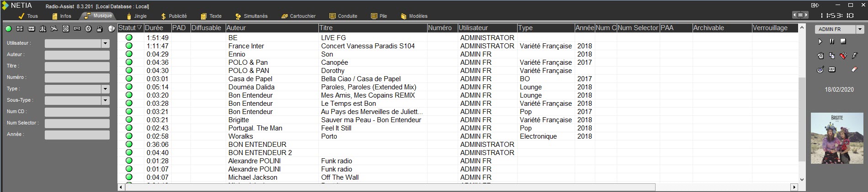Click the globe filter icon
The height and width of the screenshot is (192, 868).
click(111, 29)
